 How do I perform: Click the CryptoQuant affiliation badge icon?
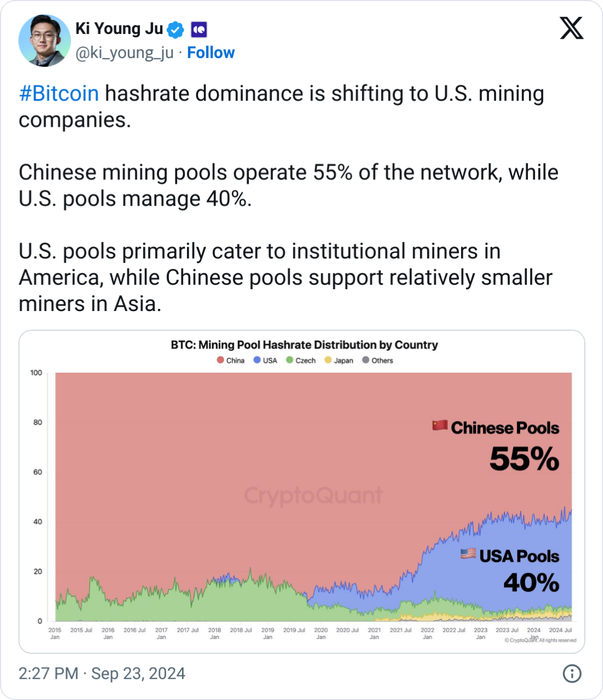pos(199,30)
